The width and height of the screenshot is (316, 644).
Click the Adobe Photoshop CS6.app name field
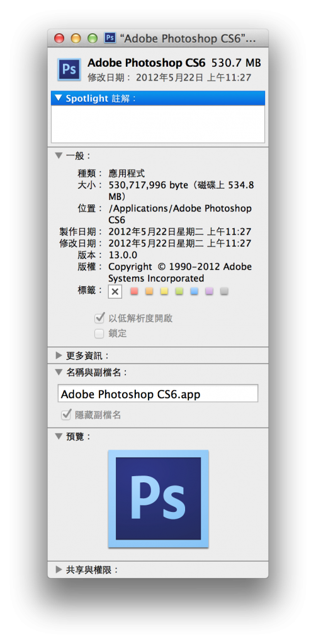pyautogui.click(x=158, y=394)
